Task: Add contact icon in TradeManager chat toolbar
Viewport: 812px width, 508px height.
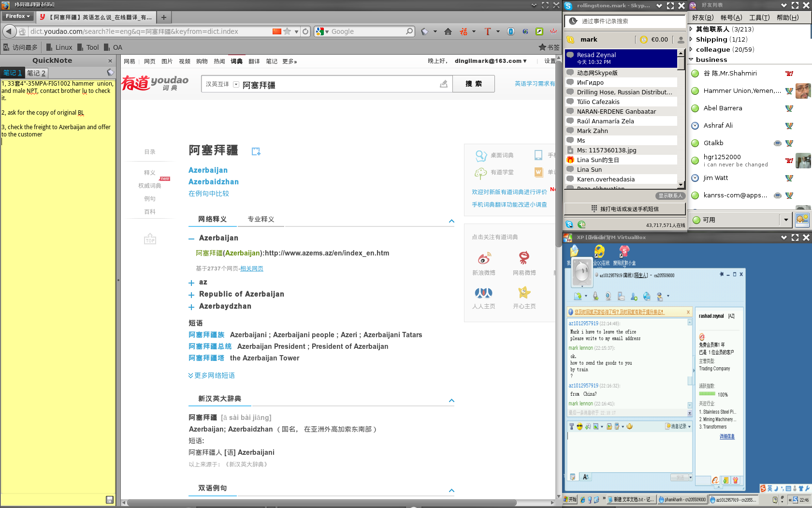Action: tap(634, 296)
